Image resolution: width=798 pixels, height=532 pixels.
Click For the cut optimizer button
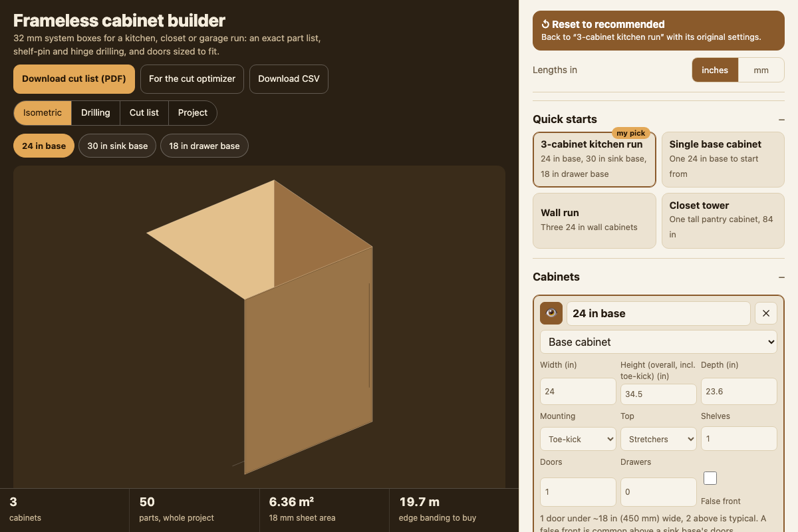click(x=192, y=79)
